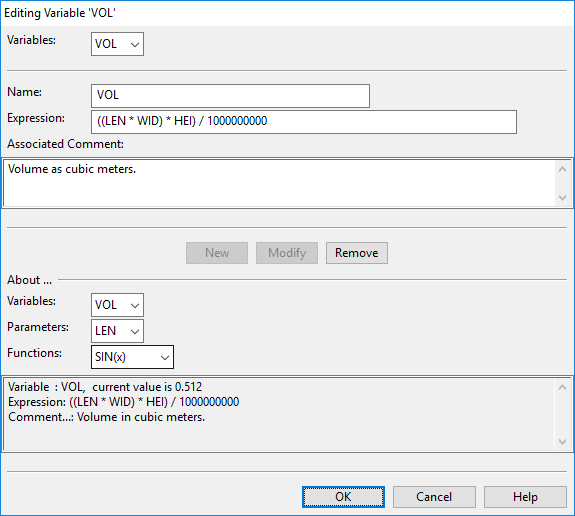Open the Functions dropdown showing SIN(x)
The width and height of the screenshot is (575, 516).
[x=132, y=357]
